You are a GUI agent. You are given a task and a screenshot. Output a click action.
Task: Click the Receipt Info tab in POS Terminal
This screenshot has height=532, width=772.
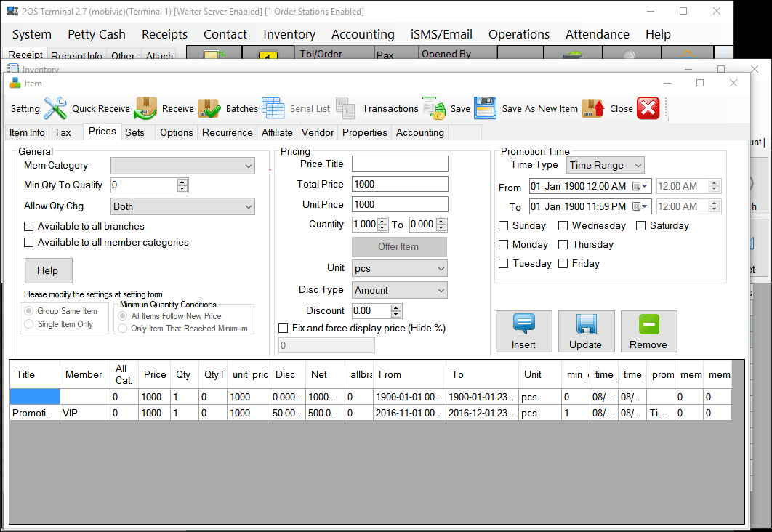[76, 56]
